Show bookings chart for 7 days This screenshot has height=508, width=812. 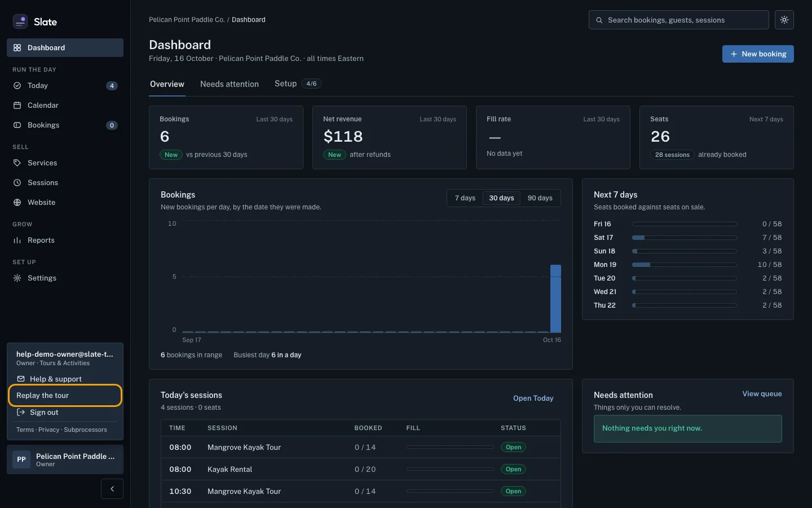tap(465, 198)
